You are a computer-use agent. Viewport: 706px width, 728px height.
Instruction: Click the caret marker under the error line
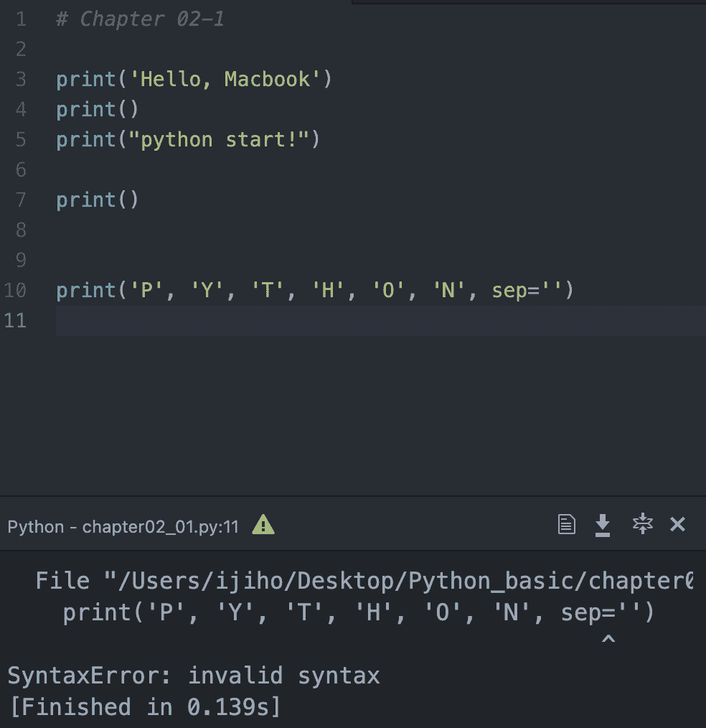point(608,639)
